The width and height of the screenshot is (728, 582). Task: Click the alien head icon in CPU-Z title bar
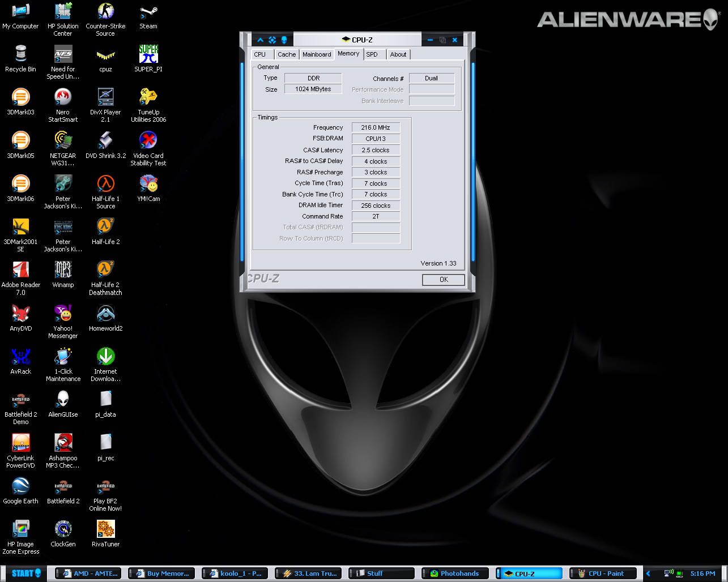click(284, 40)
